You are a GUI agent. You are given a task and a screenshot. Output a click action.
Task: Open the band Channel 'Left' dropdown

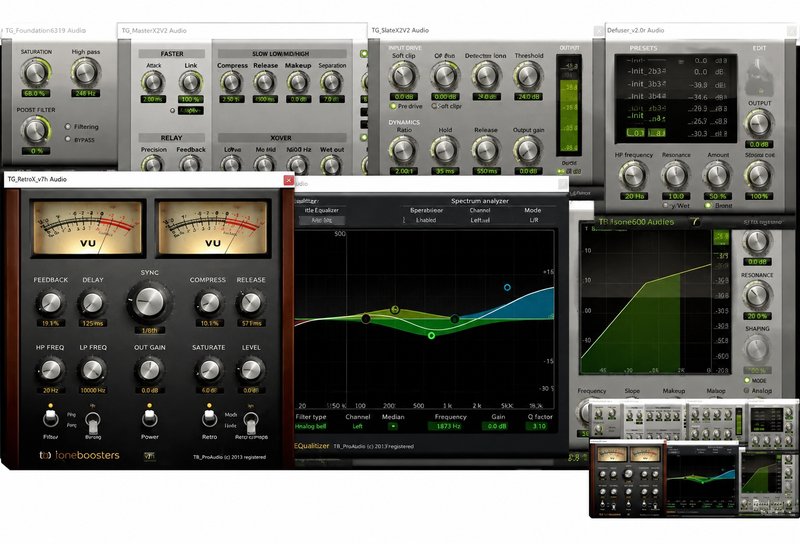357,426
